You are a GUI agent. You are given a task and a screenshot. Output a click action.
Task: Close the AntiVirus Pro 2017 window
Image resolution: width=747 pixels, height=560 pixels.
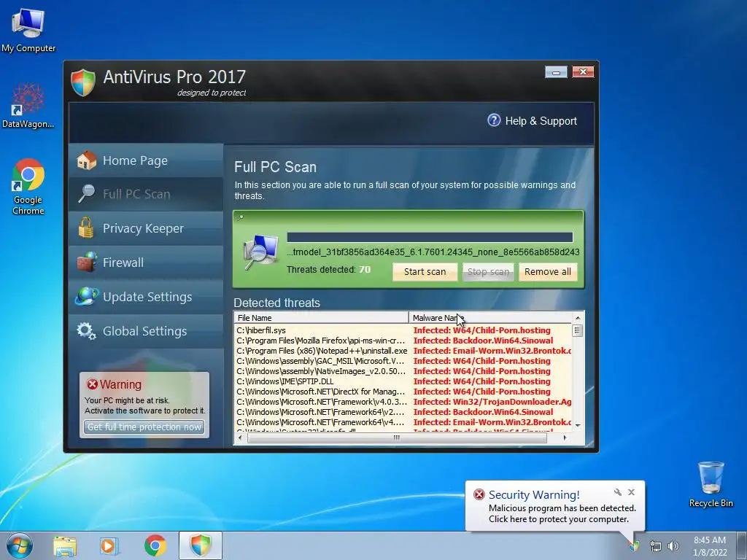point(583,72)
